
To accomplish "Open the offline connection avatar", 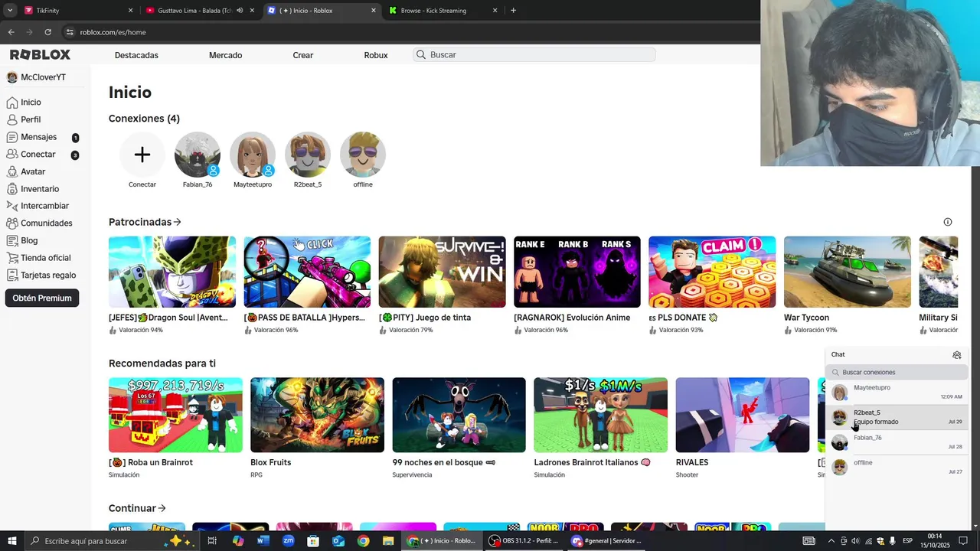I will pyautogui.click(x=363, y=155).
